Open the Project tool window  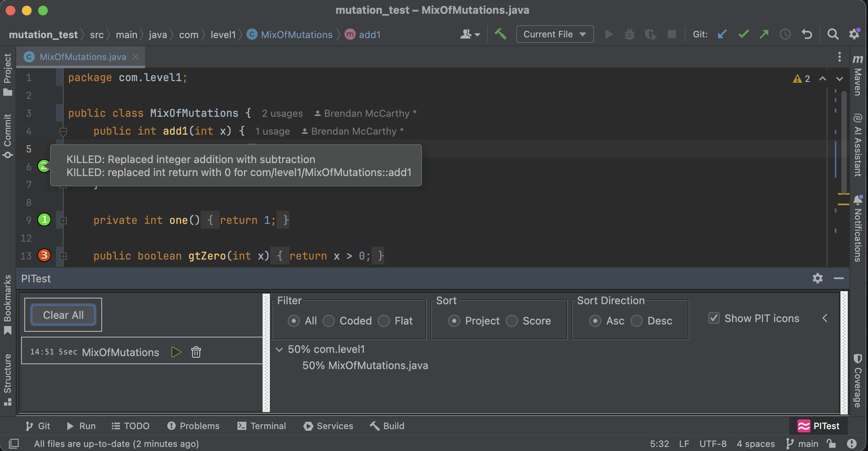(x=7, y=75)
